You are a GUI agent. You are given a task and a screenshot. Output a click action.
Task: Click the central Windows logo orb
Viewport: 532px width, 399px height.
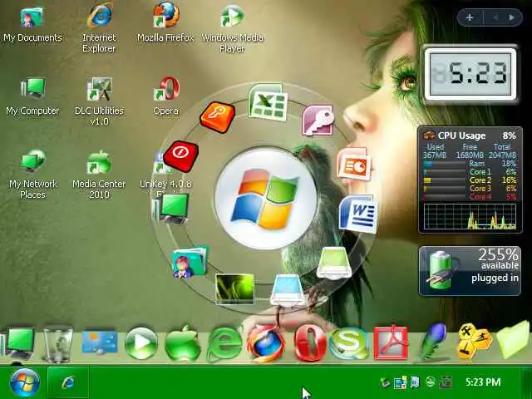[x=266, y=199]
